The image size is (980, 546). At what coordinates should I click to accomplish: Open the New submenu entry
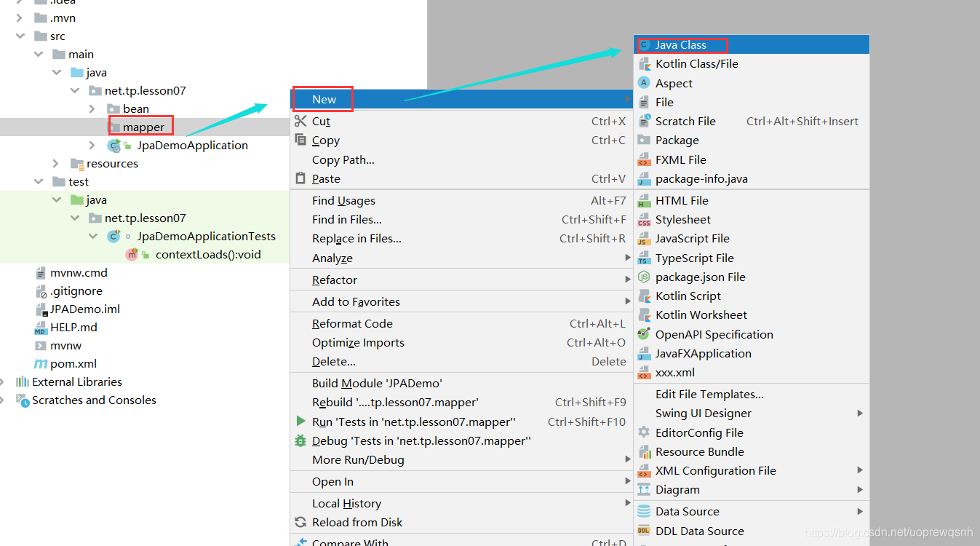461,99
